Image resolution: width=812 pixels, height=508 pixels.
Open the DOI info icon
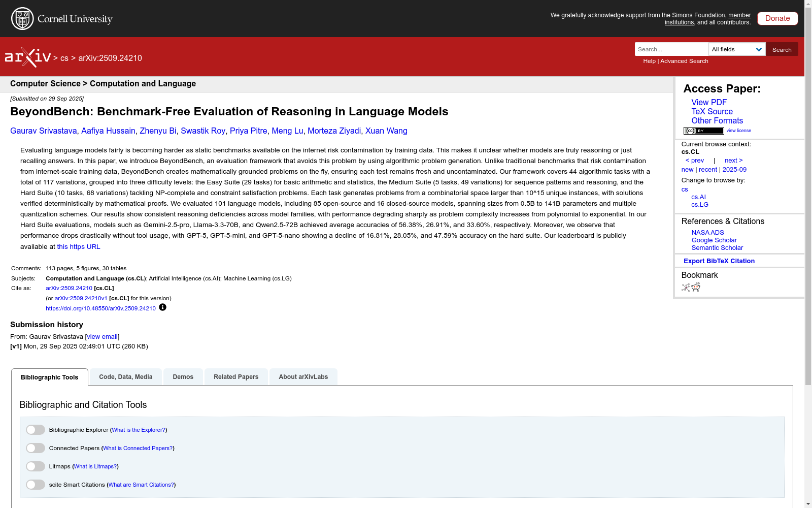click(162, 307)
